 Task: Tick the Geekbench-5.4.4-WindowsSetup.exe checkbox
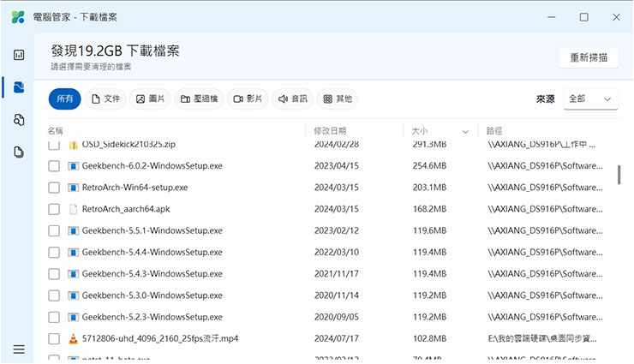click(54, 253)
